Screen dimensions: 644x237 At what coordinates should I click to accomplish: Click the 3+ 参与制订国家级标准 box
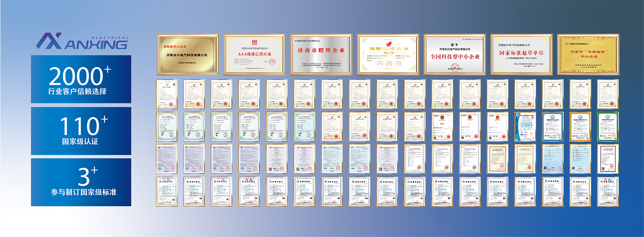pos(81,182)
